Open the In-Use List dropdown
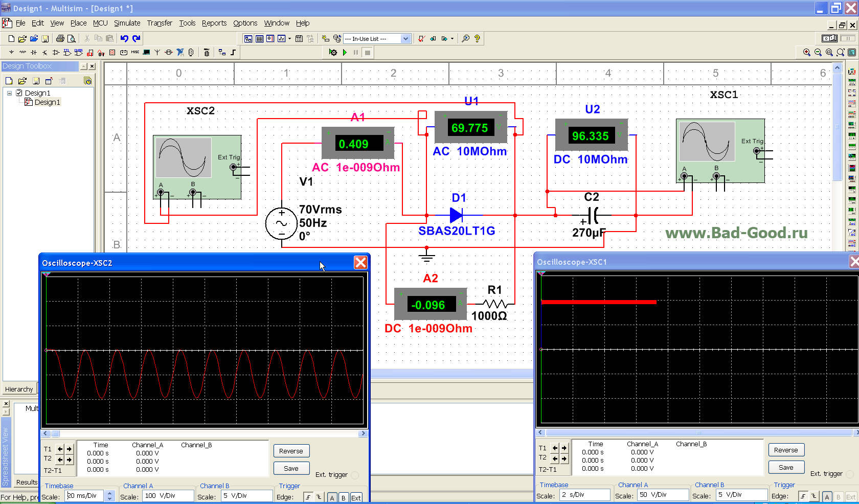Viewport: 859px width, 504px height. (x=405, y=39)
